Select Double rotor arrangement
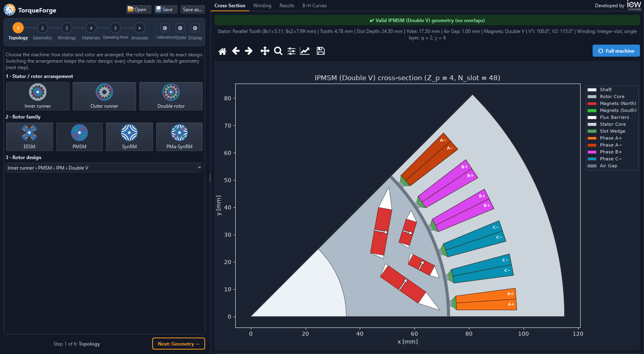Viewport: 644px width, 354px height. (x=171, y=96)
